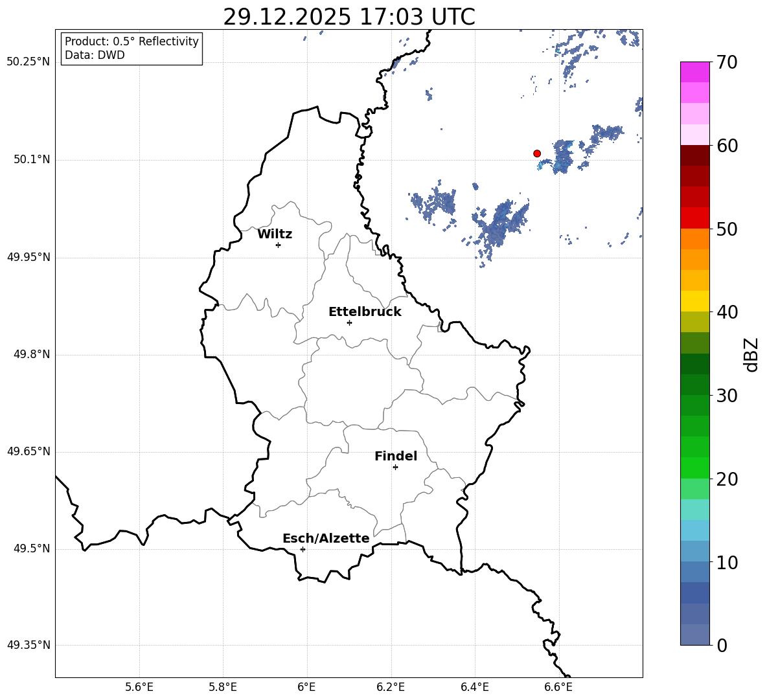Pick the orange colorbar segment below 50

click(694, 238)
